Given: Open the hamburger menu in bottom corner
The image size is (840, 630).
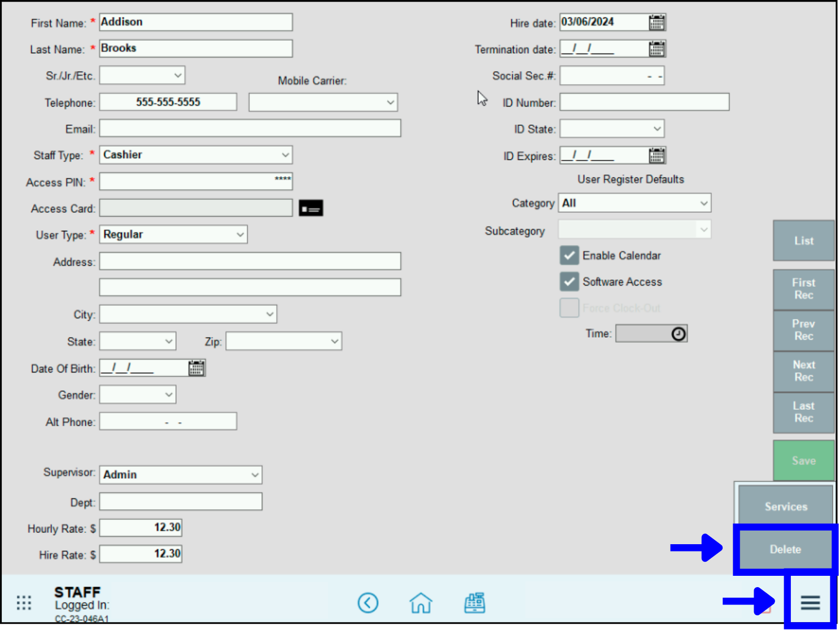Looking at the screenshot, I should [x=810, y=602].
